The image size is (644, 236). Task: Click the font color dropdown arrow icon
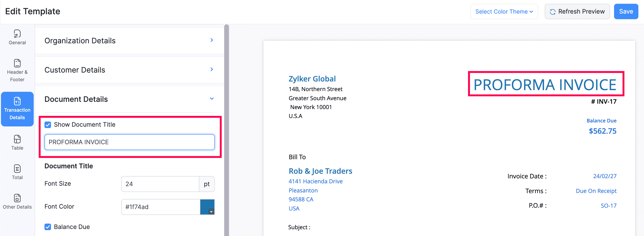coord(211,212)
